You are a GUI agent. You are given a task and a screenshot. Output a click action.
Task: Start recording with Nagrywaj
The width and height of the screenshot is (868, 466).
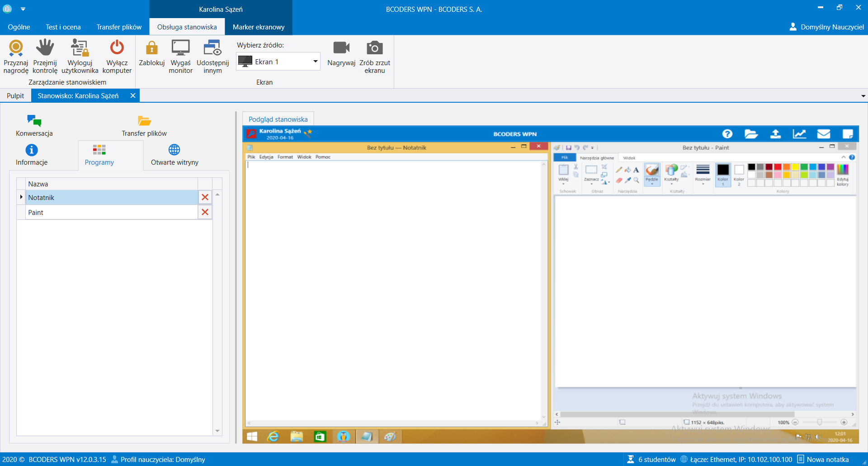[x=341, y=53]
